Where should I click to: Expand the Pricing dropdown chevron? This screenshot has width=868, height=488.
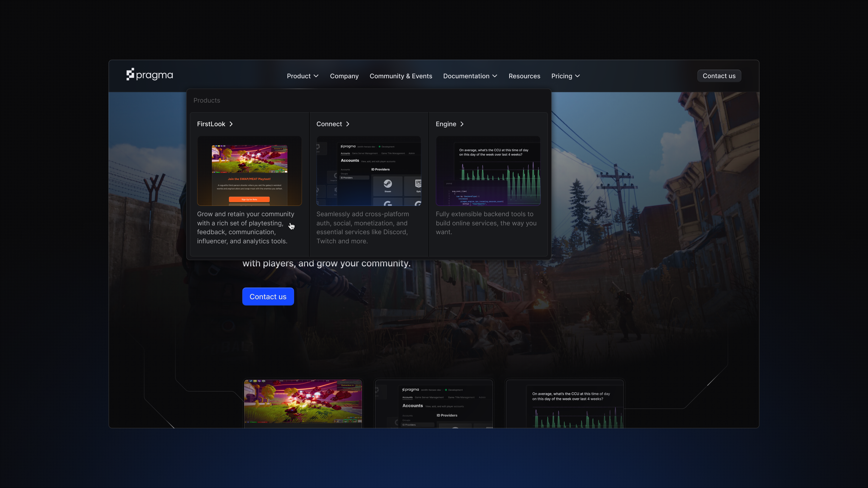[577, 76]
